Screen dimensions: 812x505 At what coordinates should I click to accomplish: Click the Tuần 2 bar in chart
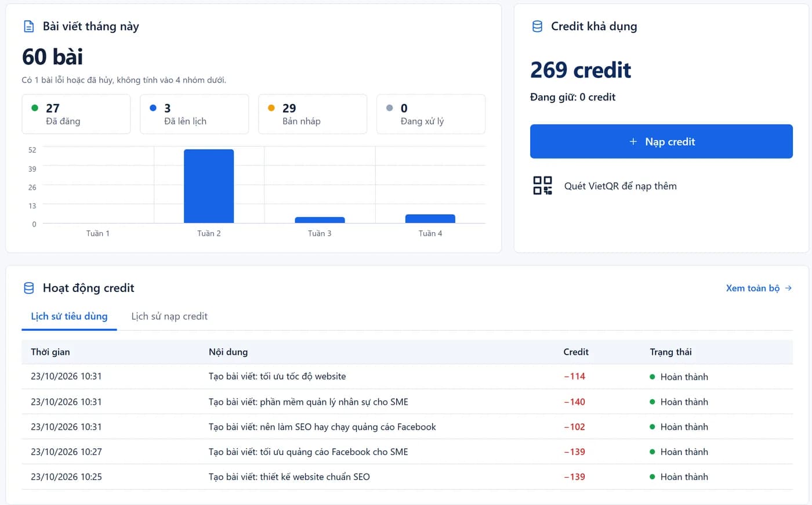209,186
